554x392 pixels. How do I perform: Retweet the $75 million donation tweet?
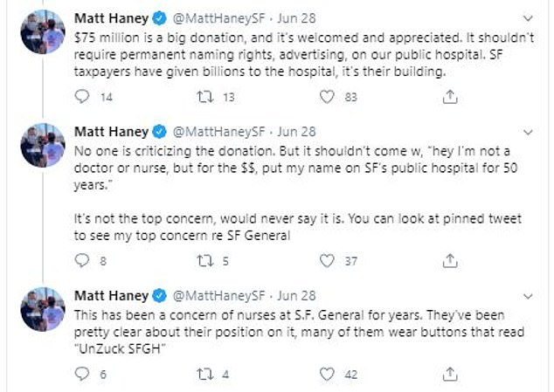(x=207, y=97)
